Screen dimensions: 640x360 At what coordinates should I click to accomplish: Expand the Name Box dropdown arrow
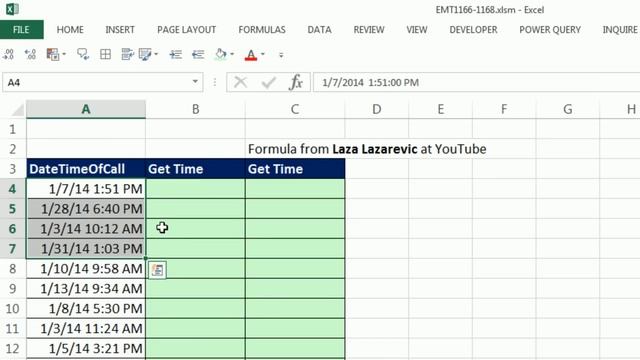195,82
